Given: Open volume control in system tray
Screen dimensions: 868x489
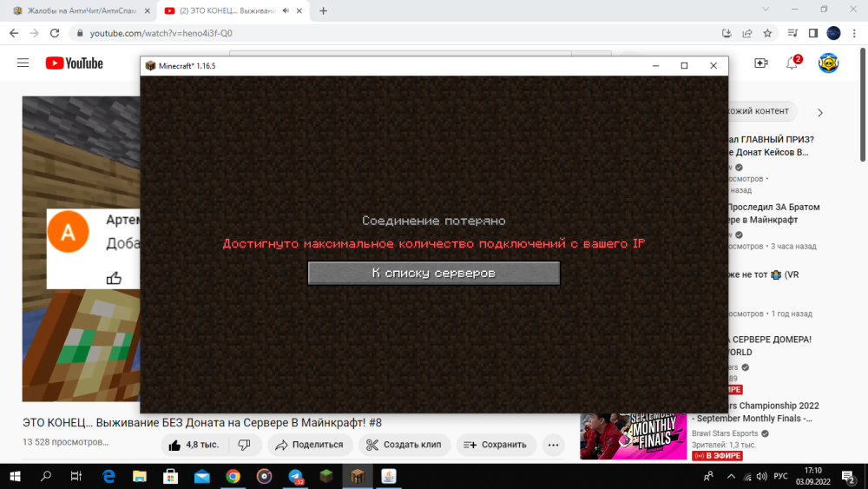Looking at the screenshot, I should point(762,476).
